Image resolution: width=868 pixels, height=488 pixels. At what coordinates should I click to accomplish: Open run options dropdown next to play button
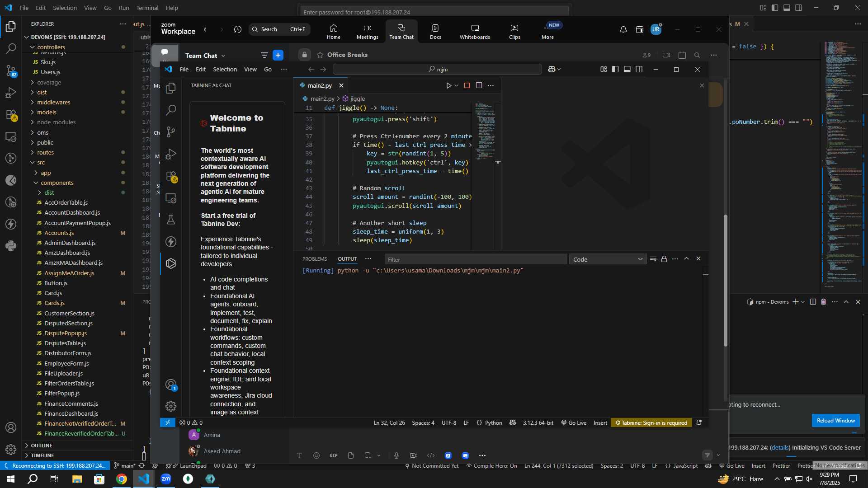pyautogui.click(x=457, y=85)
